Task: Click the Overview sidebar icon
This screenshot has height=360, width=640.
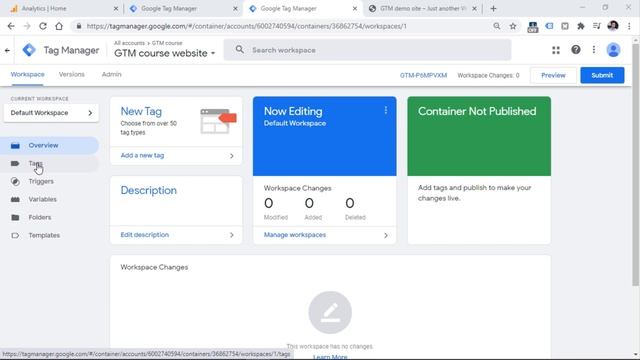Action: (x=15, y=146)
